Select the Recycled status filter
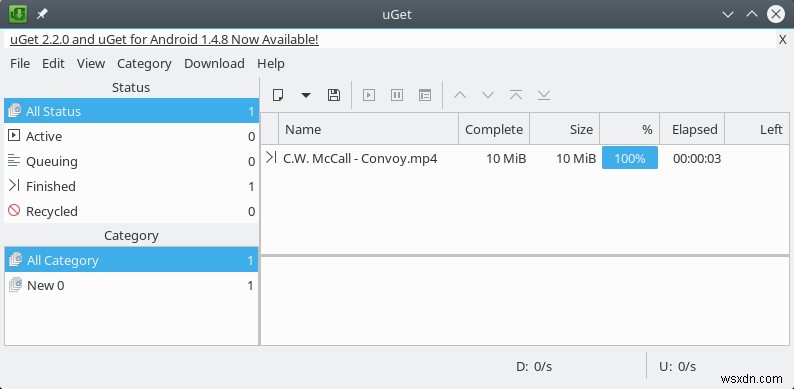794x389 pixels. pos(131,211)
